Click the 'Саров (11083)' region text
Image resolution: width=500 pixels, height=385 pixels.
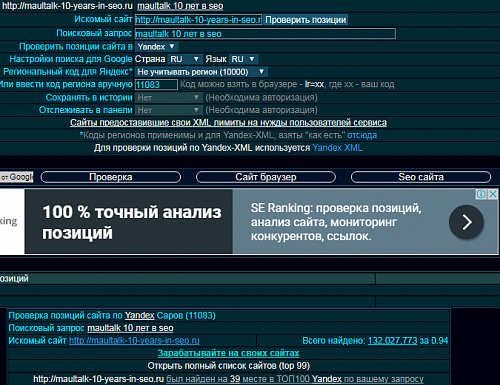click(x=186, y=315)
